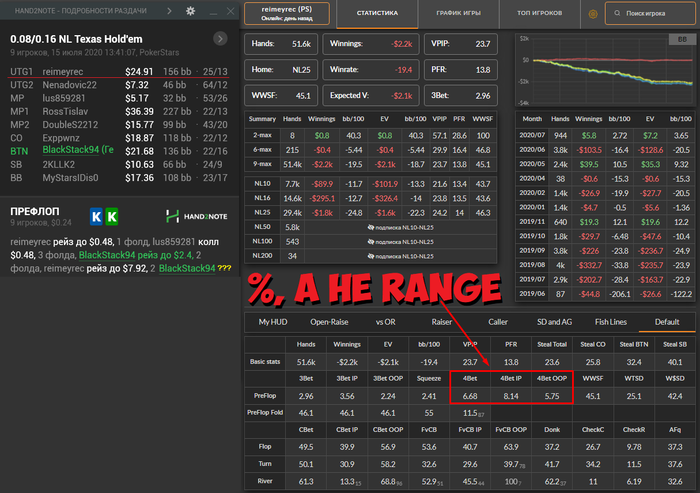Image resolution: width=700 pixels, height=493 pixels.
Task: Select lus859281 player row
Action: 120,98
